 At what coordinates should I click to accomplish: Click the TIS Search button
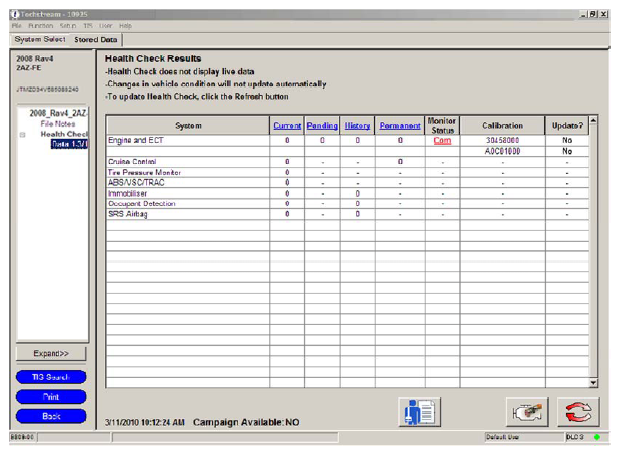coord(51,377)
